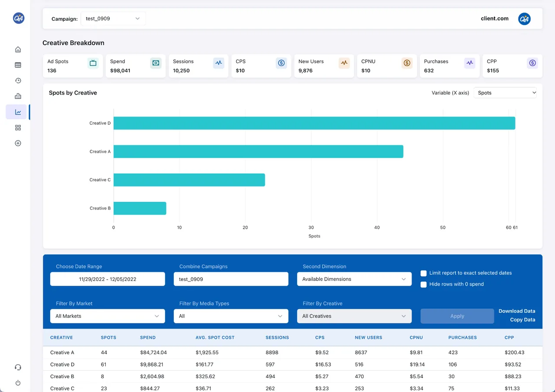Viewport: 555px width, 392px height.
Task: Sort by the NEW USERS column header
Action: (x=369, y=337)
